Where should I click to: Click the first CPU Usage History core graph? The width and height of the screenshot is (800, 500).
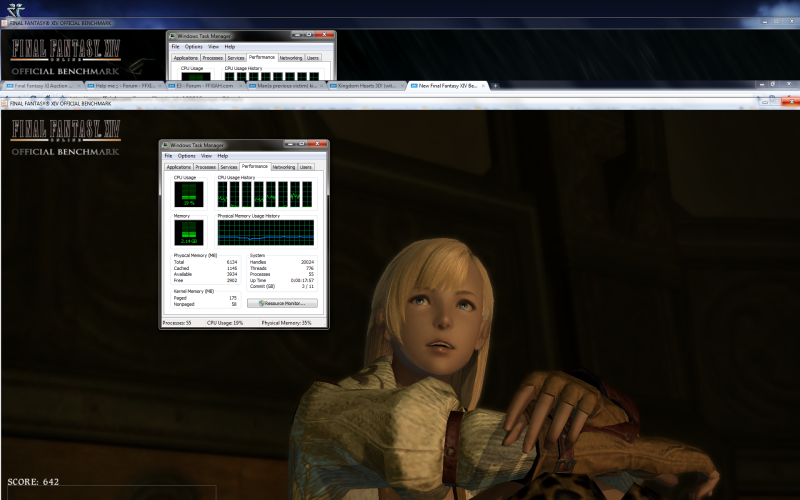[222, 194]
